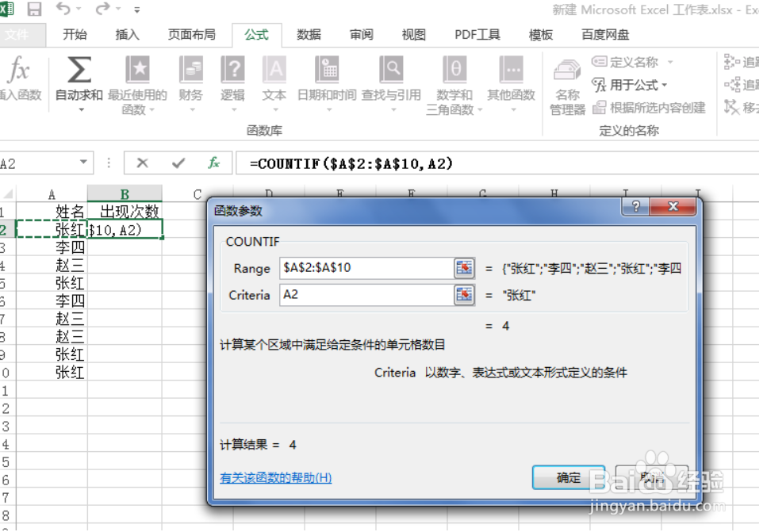Click the Undo arrow icon

(63, 8)
